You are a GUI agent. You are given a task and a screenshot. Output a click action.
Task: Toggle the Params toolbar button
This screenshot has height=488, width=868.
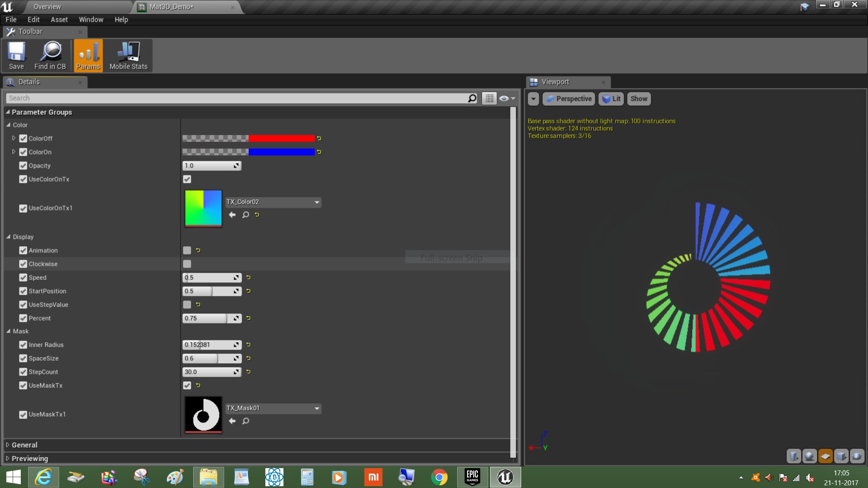coord(88,55)
